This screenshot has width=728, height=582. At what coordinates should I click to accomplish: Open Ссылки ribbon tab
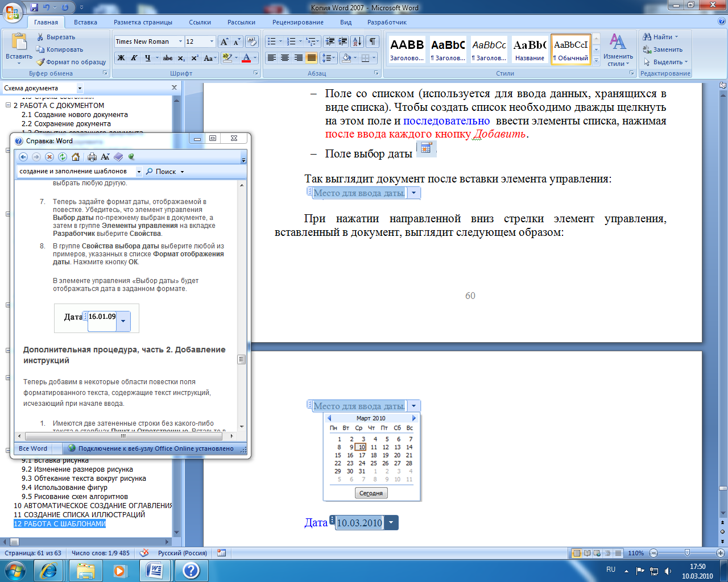[200, 22]
